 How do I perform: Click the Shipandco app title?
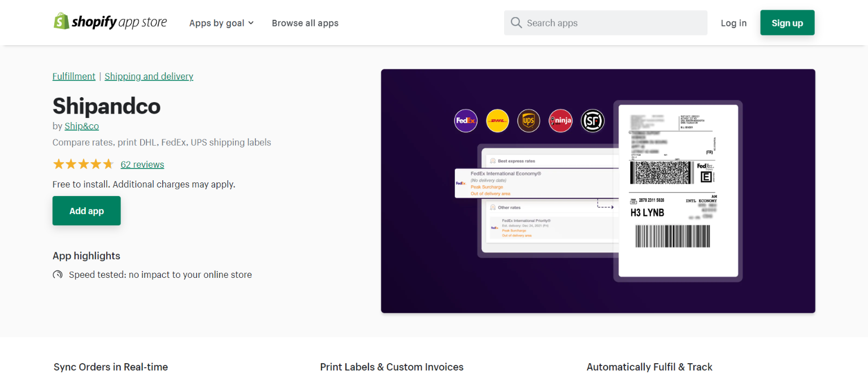107,106
